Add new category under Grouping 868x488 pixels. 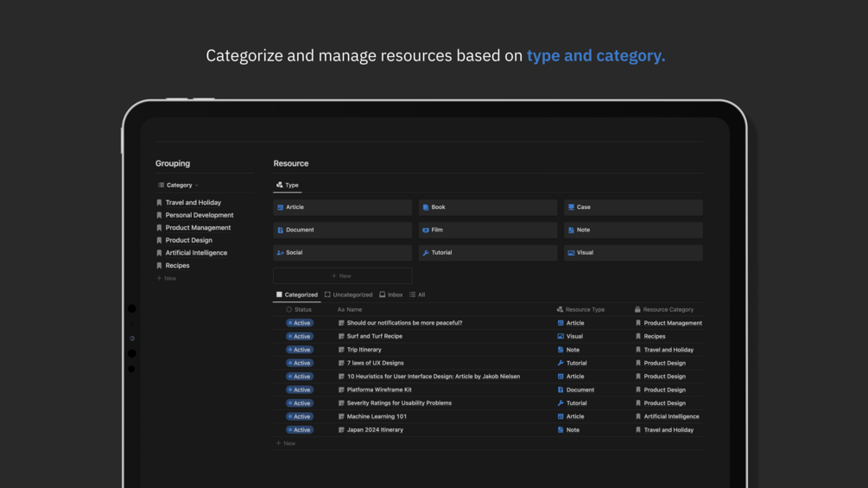[x=167, y=278]
